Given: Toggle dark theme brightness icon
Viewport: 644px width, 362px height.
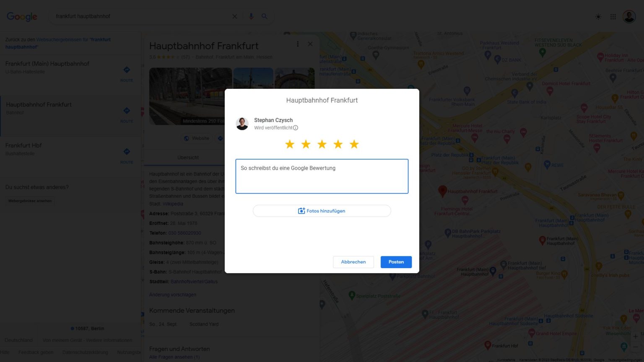Looking at the screenshot, I should coord(598,17).
